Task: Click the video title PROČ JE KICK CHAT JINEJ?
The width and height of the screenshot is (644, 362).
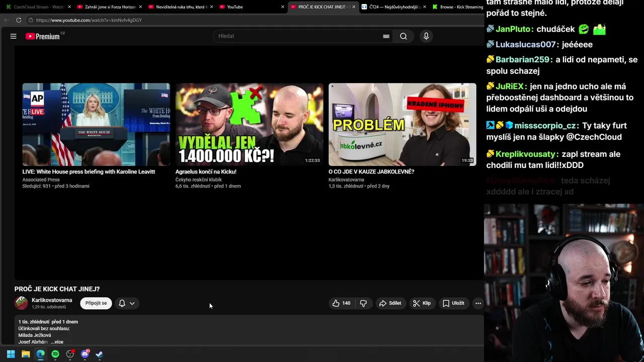Action: 57,289
